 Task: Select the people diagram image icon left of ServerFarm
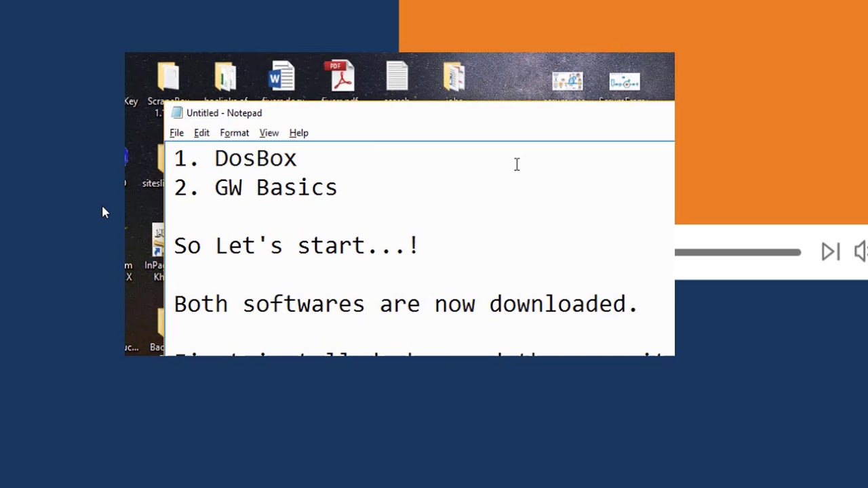[568, 82]
